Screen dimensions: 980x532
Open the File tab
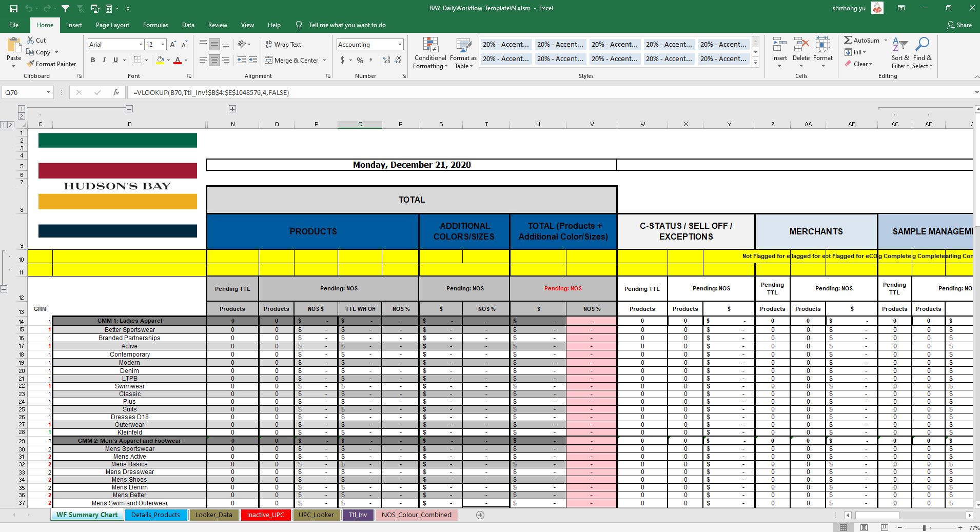pos(14,25)
